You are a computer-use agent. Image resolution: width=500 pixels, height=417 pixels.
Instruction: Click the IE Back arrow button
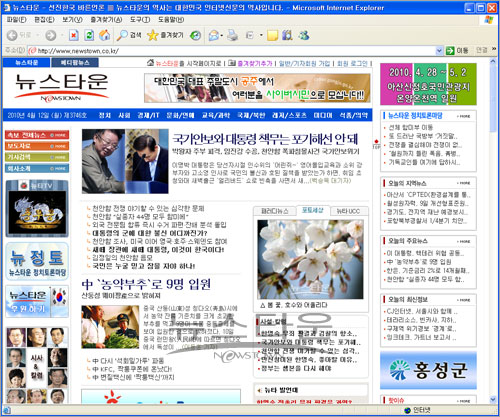12,35
